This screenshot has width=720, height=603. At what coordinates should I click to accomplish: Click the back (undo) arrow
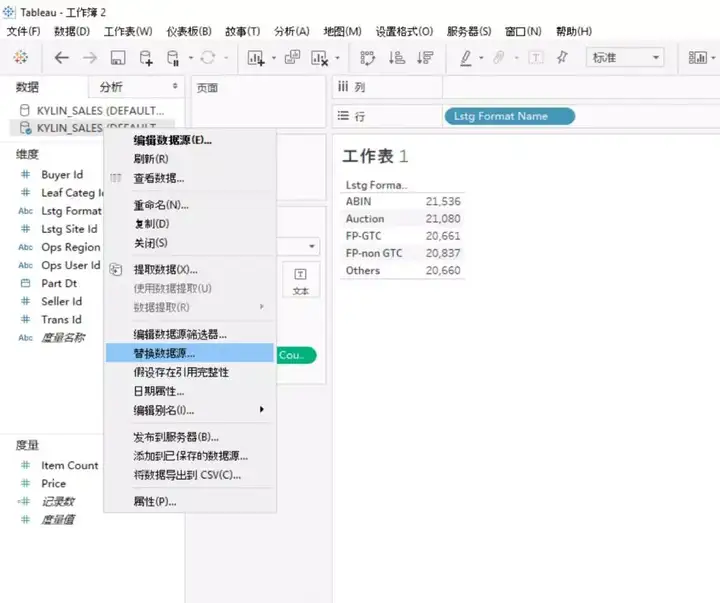(x=61, y=57)
